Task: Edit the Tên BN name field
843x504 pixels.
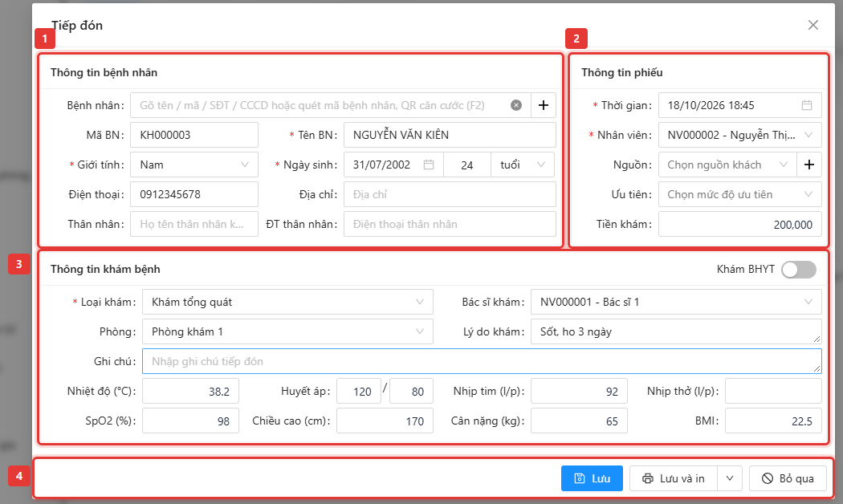Action: [x=450, y=136]
